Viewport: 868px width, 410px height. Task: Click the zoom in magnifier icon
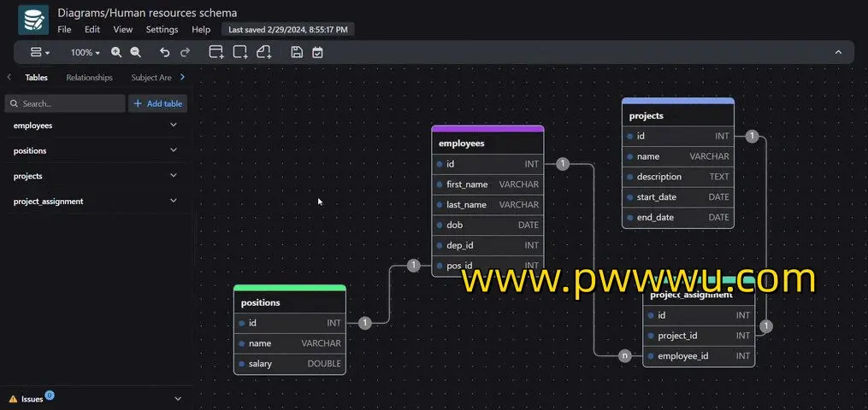[x=116, y=52]
